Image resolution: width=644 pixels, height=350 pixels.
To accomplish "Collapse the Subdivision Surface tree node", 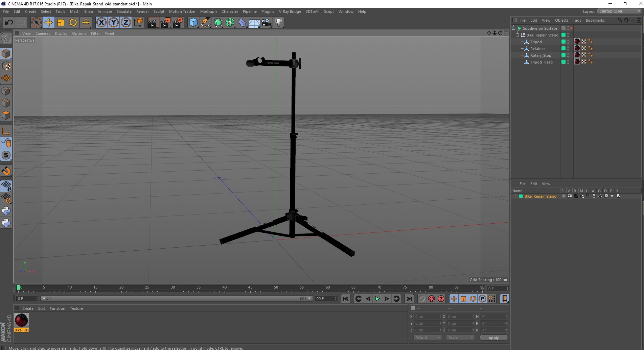I will point(514,28).
